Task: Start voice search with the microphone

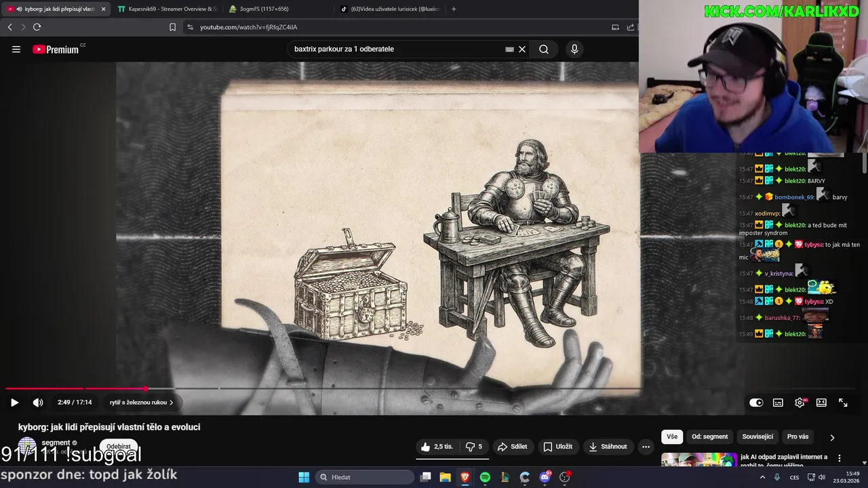Action: point(574,49)
